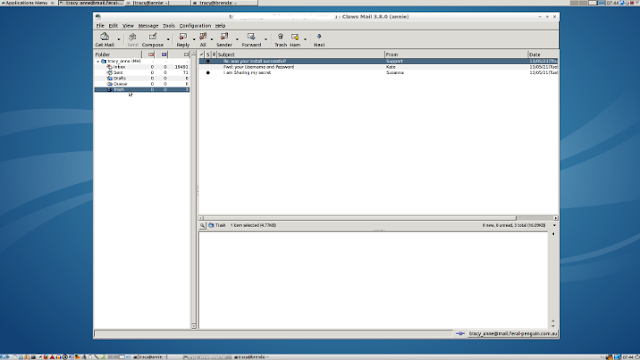Select email 'I am Sharing my secret'
Screen dimensions: 640x360
coord(378,73)
